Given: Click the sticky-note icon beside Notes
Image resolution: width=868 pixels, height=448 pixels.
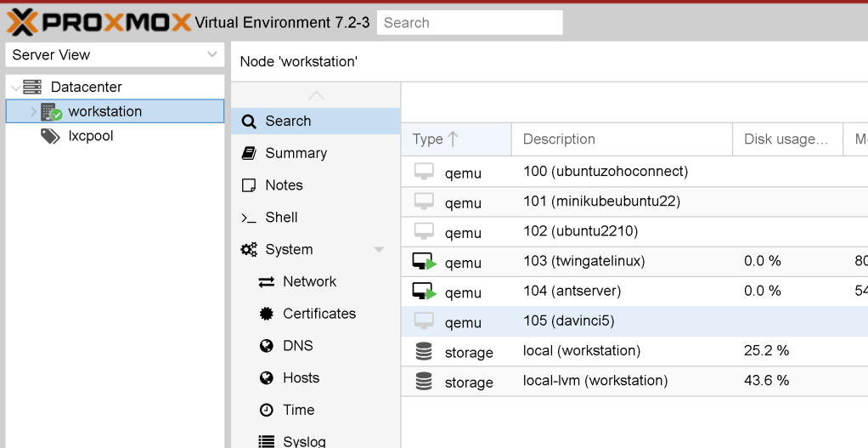Looking at the screenshot, I should pyautogui.click(x=249, y=185).
